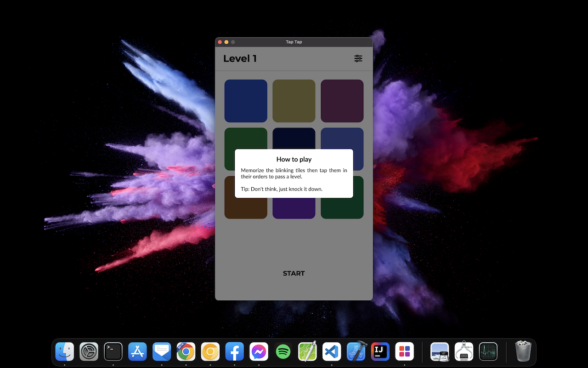Click the How to play dialog title
The height and width of the screenshot is (368, 588).
pyautogui.click(x=294, y=159)
